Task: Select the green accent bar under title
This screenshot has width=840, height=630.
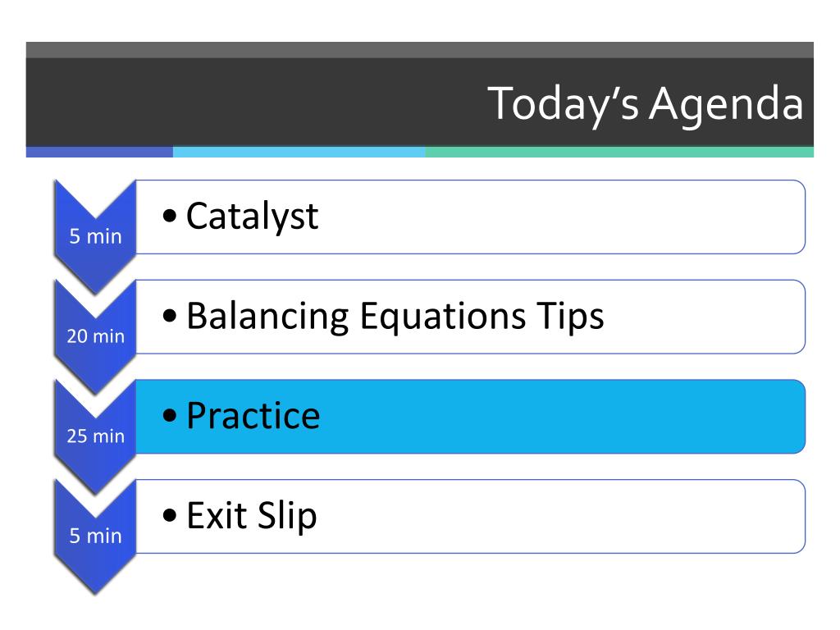Action: click(x=619, y=152)
